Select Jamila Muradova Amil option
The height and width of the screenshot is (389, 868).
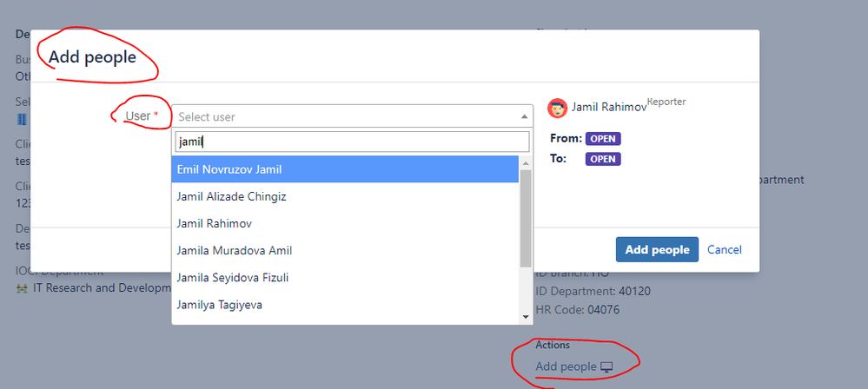(x=345, y=251)
